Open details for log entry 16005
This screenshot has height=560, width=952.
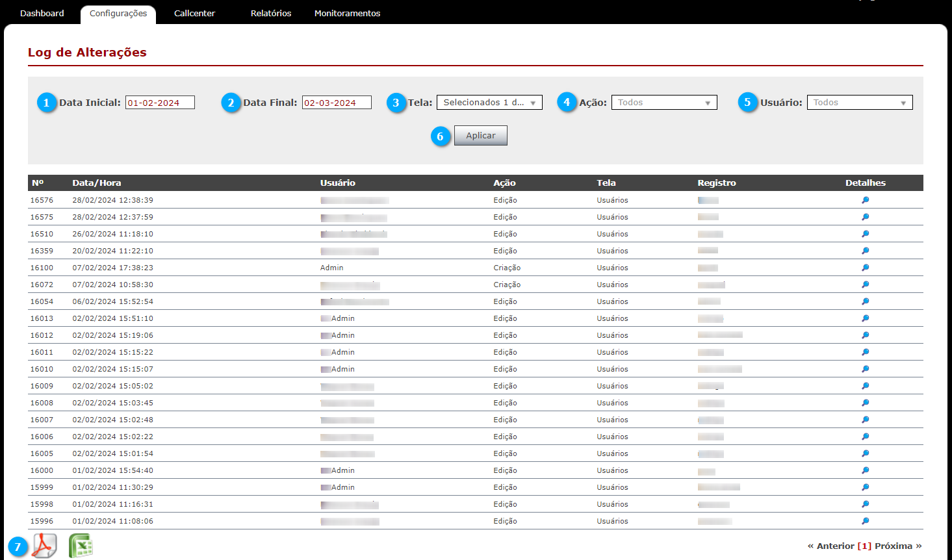[865, 453]
